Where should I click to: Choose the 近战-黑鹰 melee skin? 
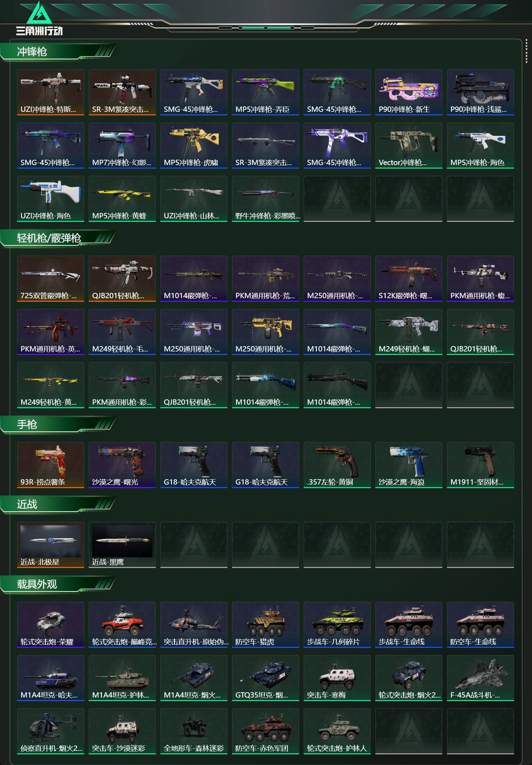(x=122, y=545)
